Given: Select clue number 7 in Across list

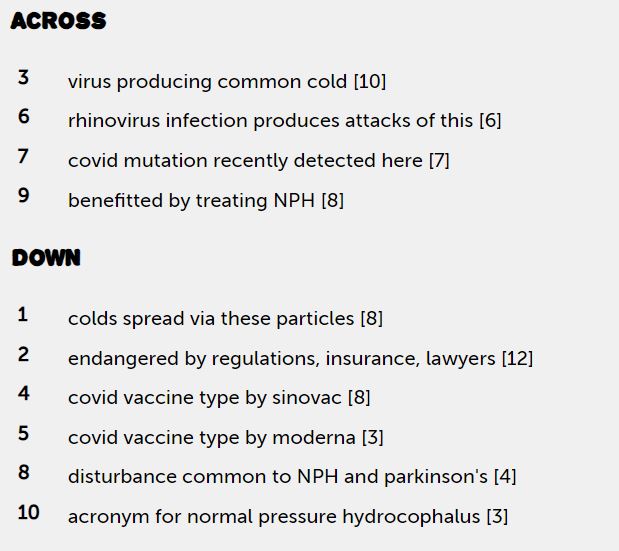Looking at the screenshot, I should point(23,156).
